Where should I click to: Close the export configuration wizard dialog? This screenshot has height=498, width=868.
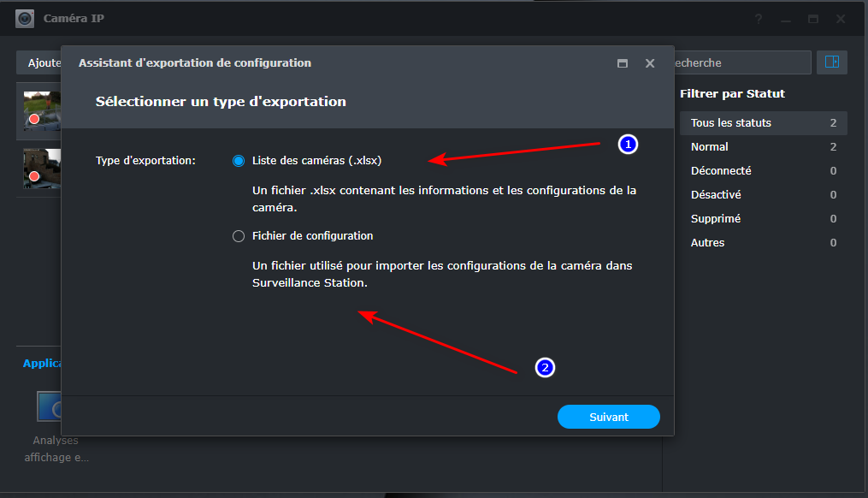pyautogui.click(x=650, y=63)
